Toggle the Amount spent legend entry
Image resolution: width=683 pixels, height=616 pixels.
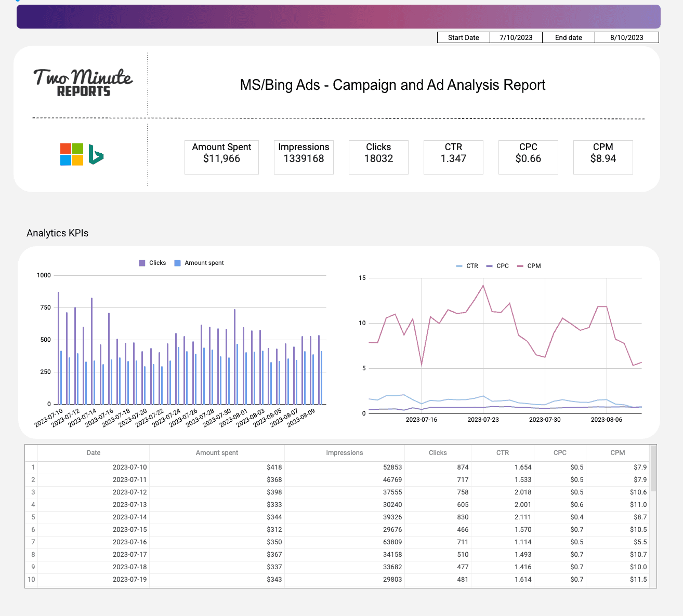click(199, 263)
